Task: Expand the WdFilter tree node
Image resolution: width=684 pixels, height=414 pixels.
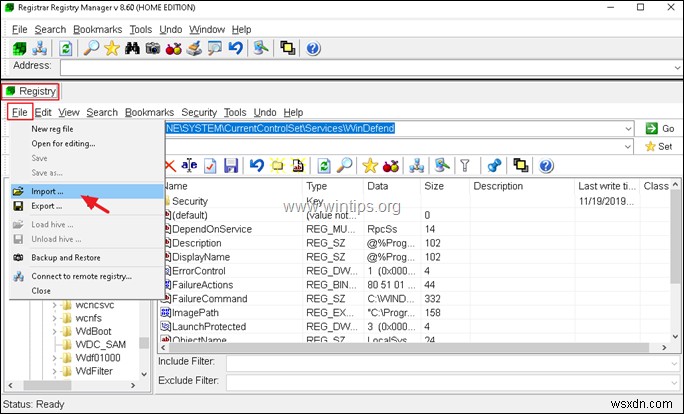Action: click(x=55, y=372)
